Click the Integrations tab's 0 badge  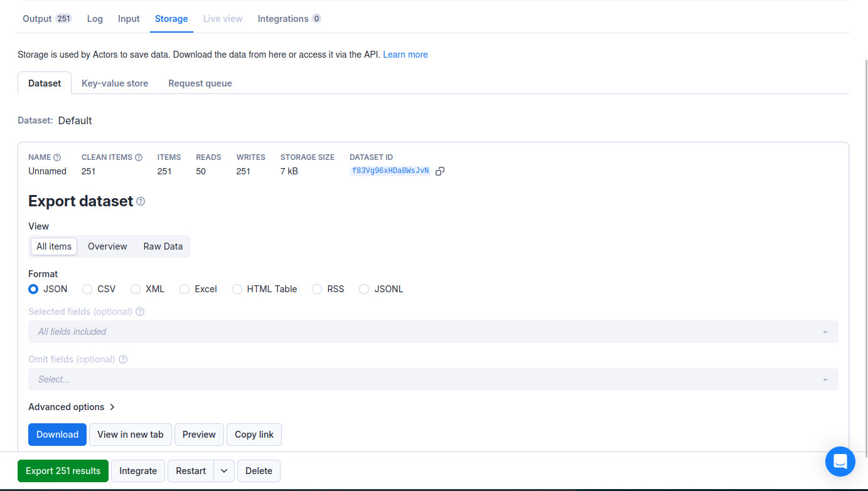(x=316, y=18)
